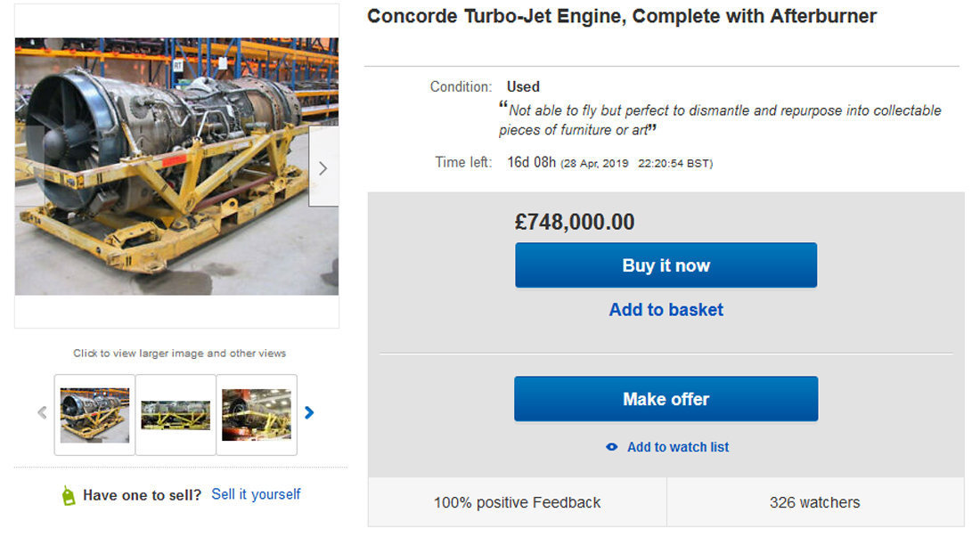The image size is (980, 537).
Task: Select the first engine thumbnail
Action: click(94, 415)
